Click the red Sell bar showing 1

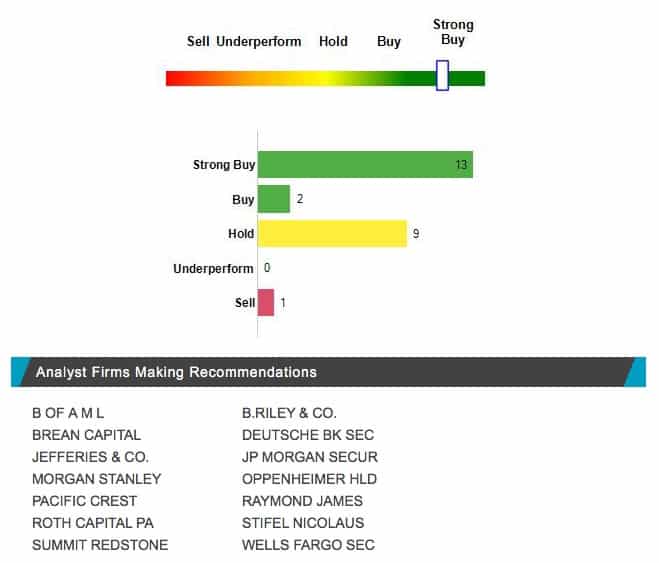tap(266, 302)
